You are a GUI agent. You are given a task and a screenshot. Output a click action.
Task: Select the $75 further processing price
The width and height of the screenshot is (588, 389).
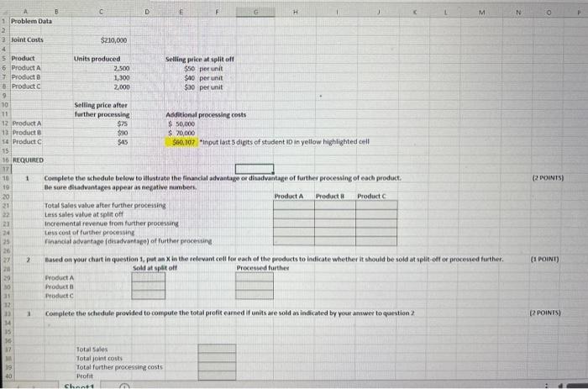[x=123, y=124]
